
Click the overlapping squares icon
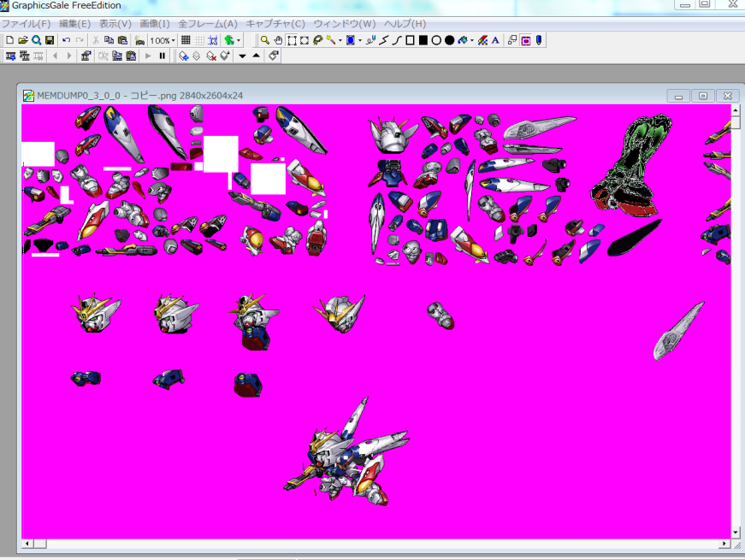click(x=512, y=40)
